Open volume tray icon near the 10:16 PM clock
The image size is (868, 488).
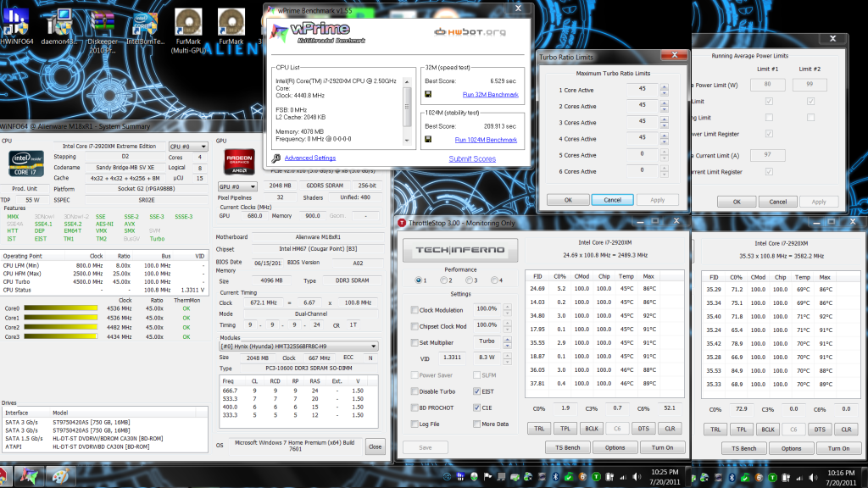coord(813,477)
